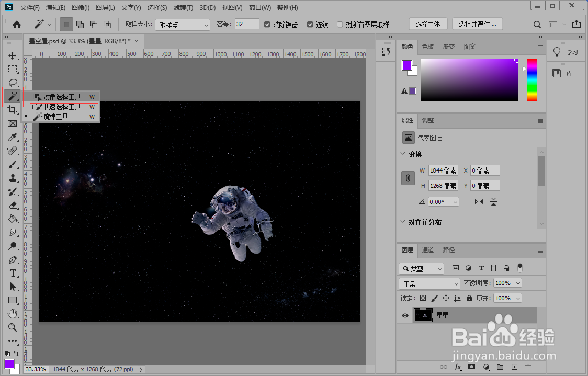Image resolution: width=588 pixels, height=376 pixels.
Task: Select the Lasso tool
Action: pos(13,83)
